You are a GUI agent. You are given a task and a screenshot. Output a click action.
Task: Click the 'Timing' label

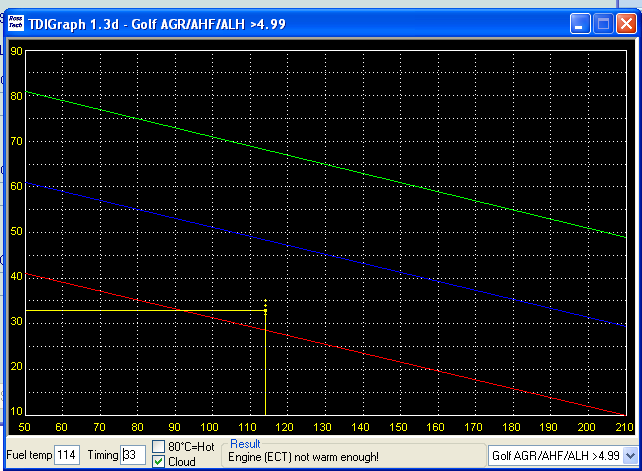[x=103, y=455]
